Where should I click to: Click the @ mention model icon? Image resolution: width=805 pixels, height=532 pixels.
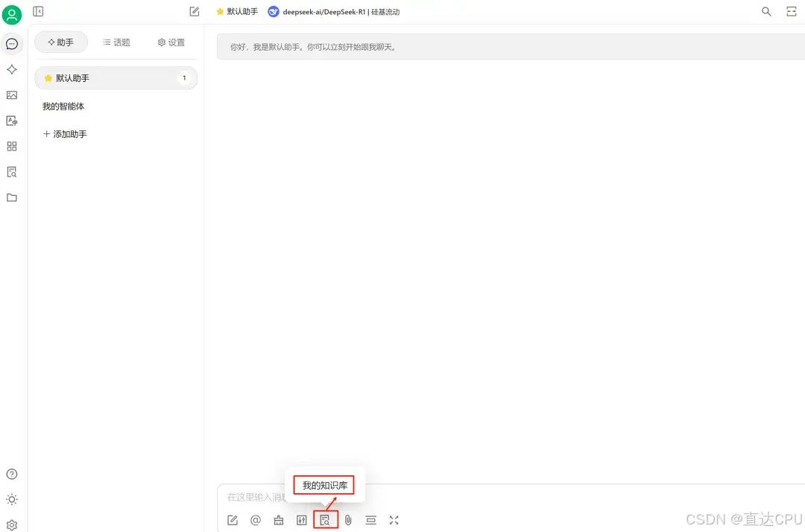click(x=255, y=520)
